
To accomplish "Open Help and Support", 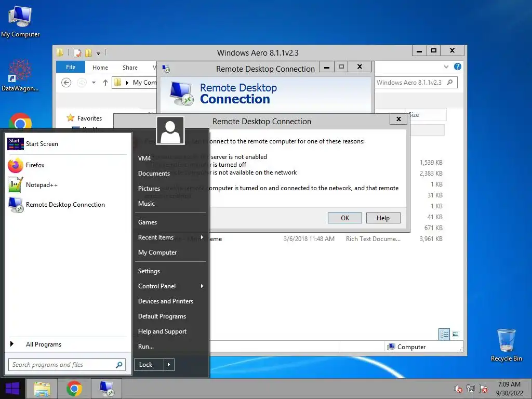I will pos(170,331).
